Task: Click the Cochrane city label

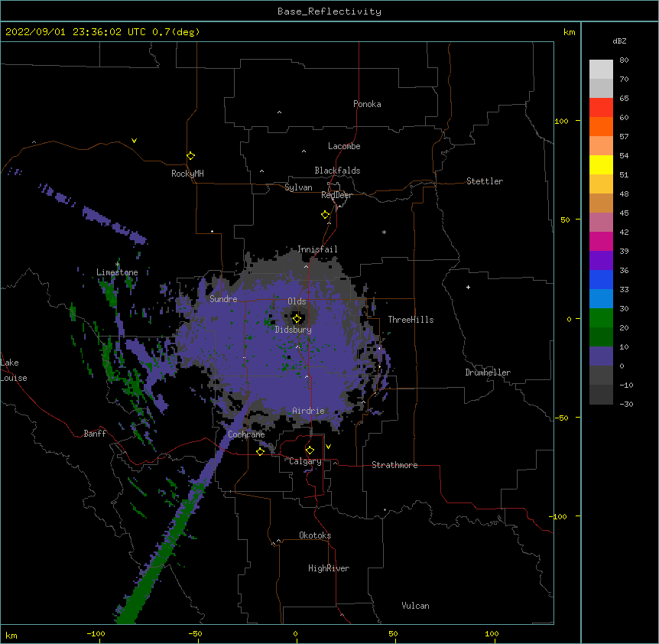Action: [x=246, y=434]
